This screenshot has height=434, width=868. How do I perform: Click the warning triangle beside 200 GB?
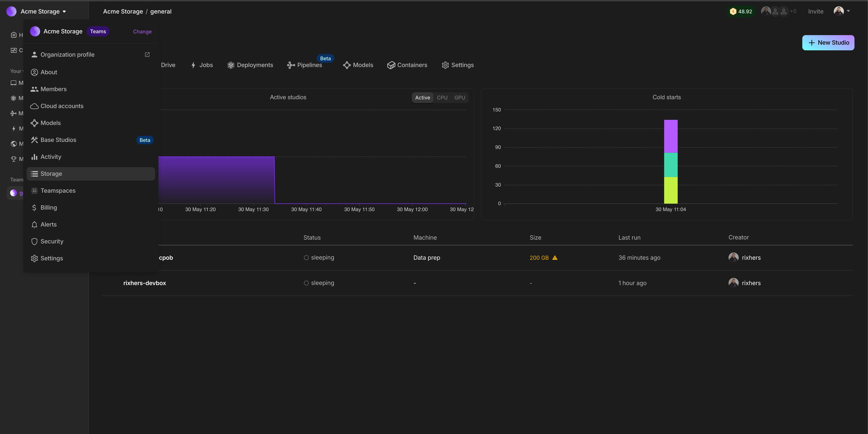point(555,258)
